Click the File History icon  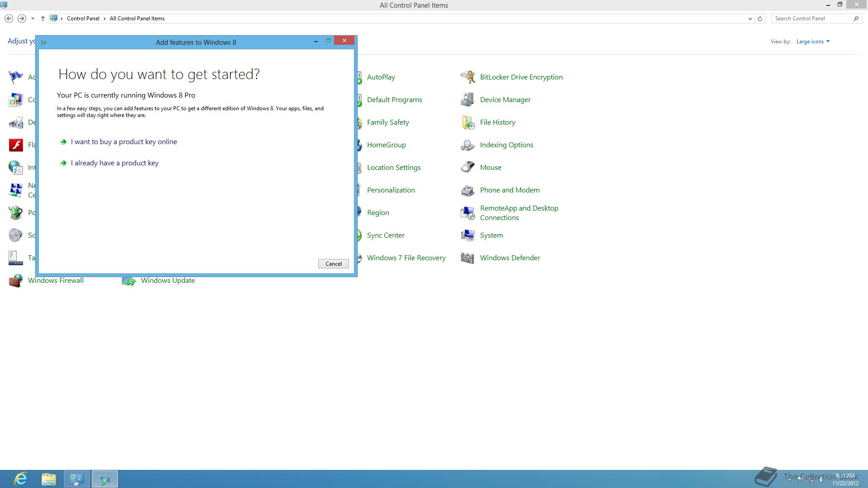(467, 122)
